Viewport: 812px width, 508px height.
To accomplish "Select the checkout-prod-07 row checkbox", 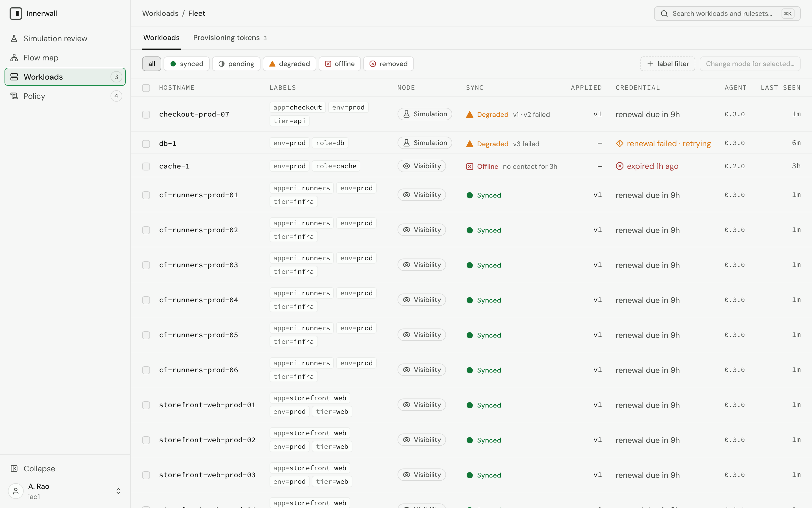I will (x=146, y=115).
